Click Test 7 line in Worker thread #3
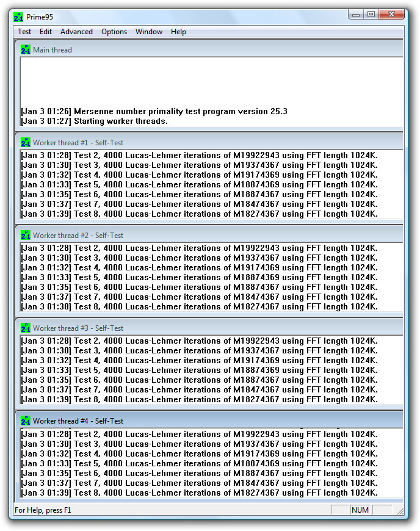Screen dimensions: 420x531 click(199, 390)
